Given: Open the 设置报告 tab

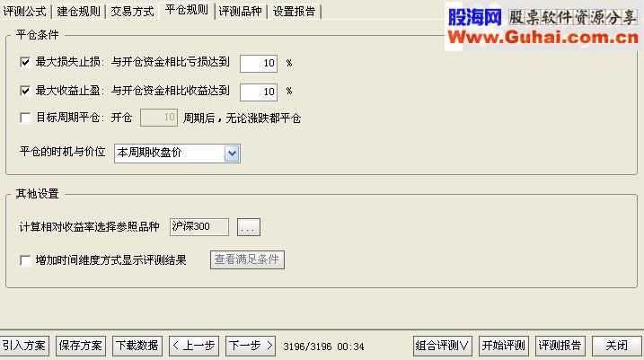Looking at the screenshot, I should (294, 11).
